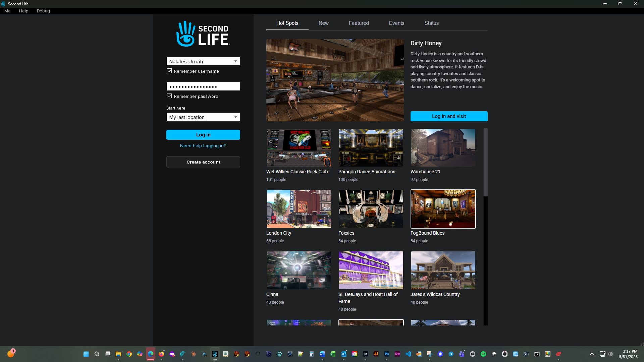Viewport: 644px width, 362px height.
Task: Select the Dirty Honey featured image
Action: pyautogui.click(x=335, y=80)
